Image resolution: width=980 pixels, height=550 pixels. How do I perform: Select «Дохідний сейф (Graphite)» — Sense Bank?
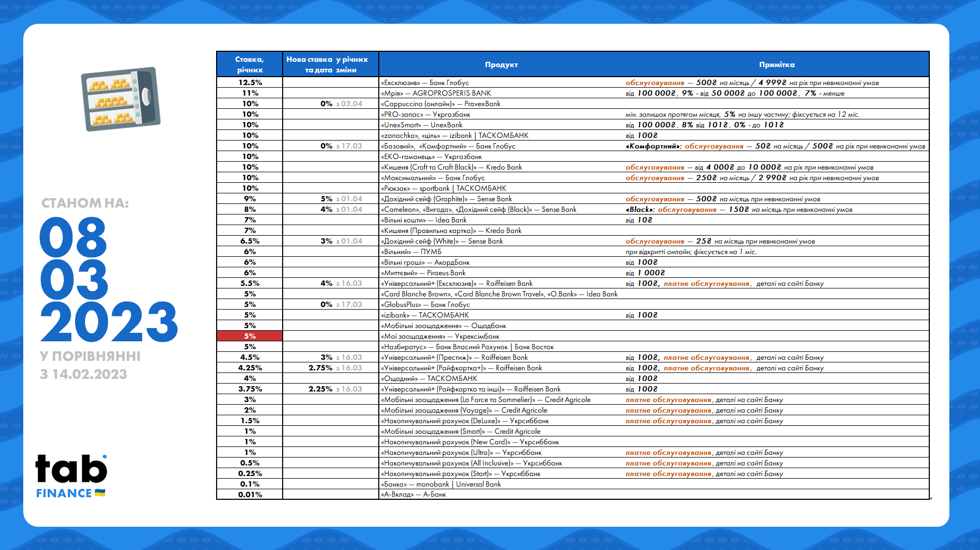tap(446, 199)
